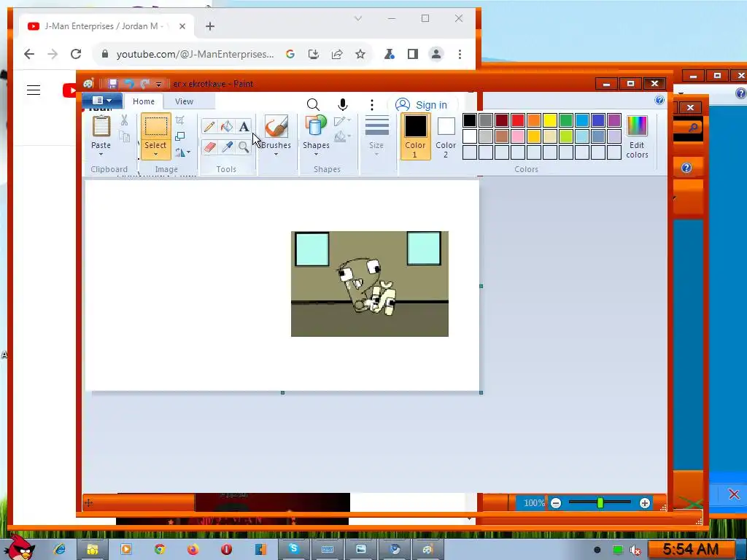Open a new Chrome tab with plus
Screen dimensions: 747x560
pos(210,26)
